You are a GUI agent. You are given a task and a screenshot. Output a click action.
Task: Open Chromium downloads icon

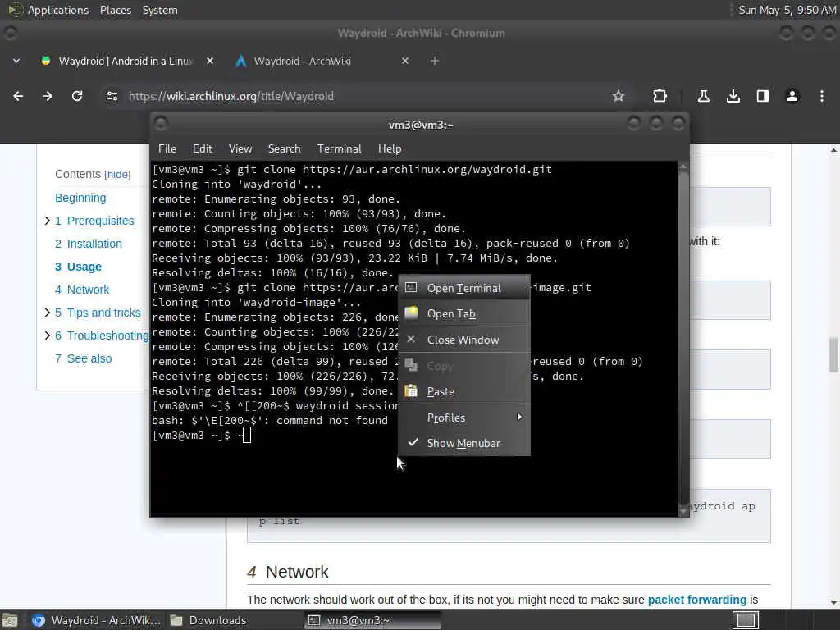[x=733, y=96]
